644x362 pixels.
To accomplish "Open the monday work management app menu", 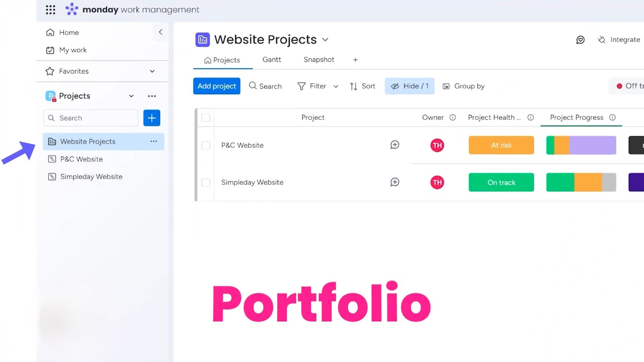I will point(50,9).
